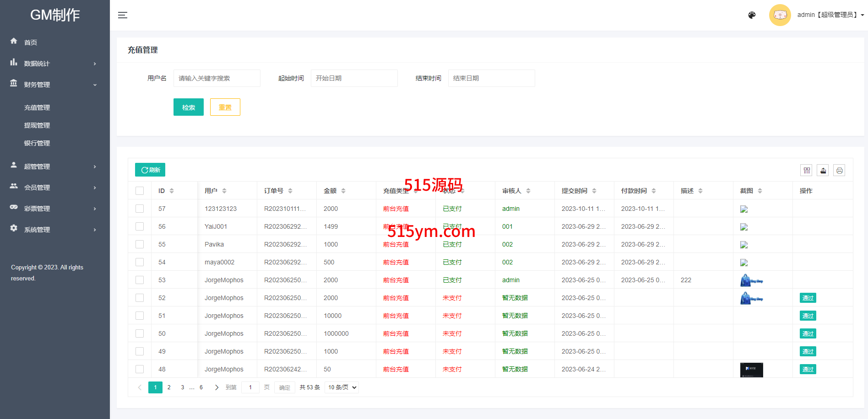The width and height of the screenshot is (868, 419).
Task: Open admin 超级管理员 user dropdown
Action: pyautogui.click(x=830, y=15)
